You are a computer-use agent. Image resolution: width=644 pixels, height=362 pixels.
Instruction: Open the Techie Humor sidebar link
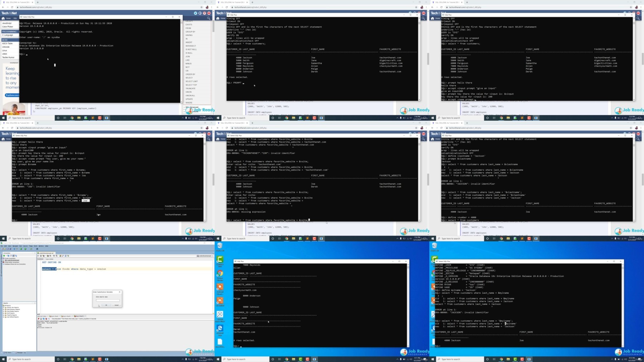click(x=8, y=57)
